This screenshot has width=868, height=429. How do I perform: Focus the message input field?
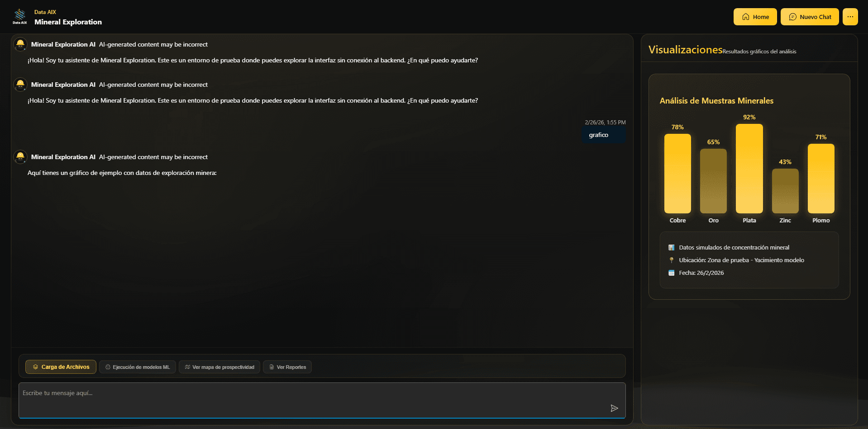(x=322, y=401)
